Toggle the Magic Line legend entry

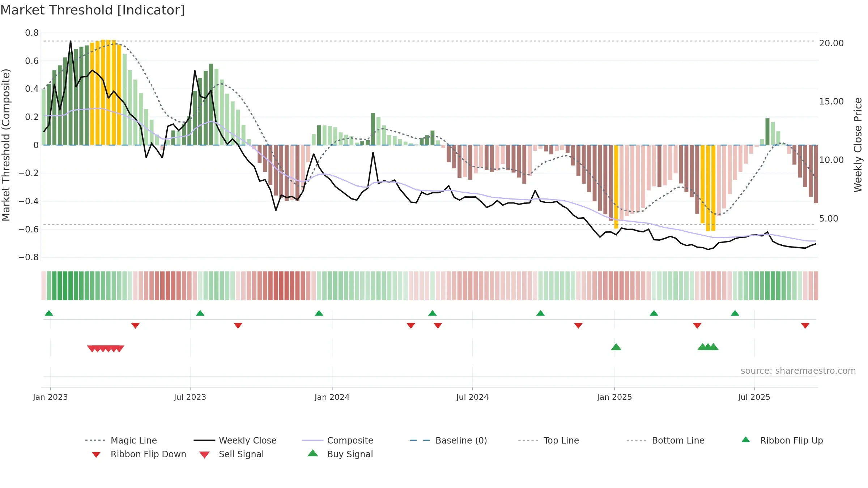(x=121, y=441)
